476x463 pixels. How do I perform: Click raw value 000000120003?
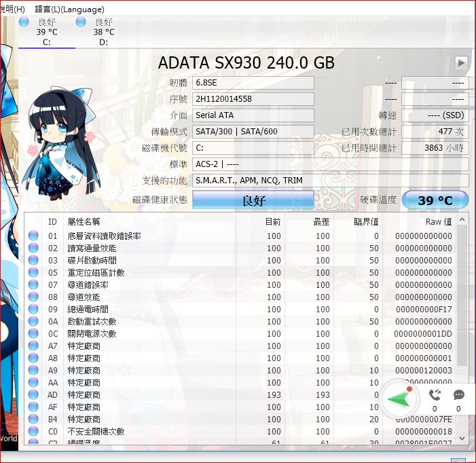point(424,371)
